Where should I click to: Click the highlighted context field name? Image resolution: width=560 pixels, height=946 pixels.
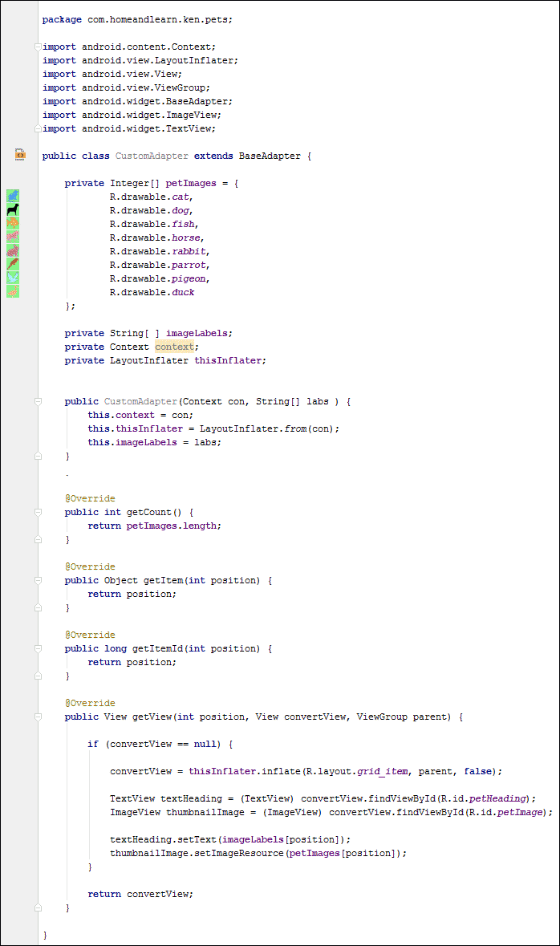174,347
